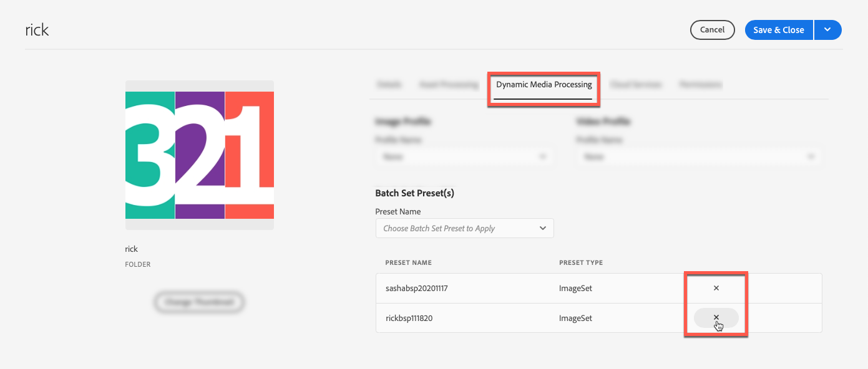Switch to the Details tab

pyautogui.click(x=389, y=84)
